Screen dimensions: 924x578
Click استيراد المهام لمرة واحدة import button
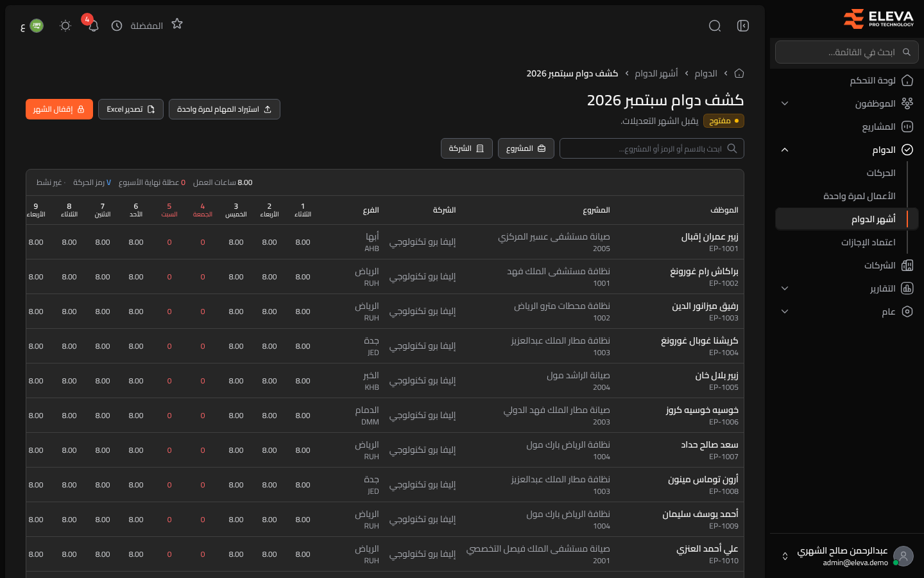click(225, 109)
